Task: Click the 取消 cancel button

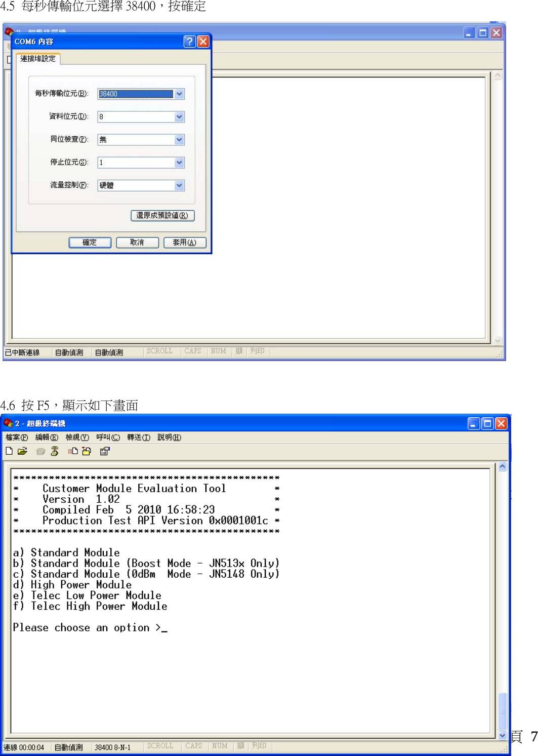Action: click(137, 242)
